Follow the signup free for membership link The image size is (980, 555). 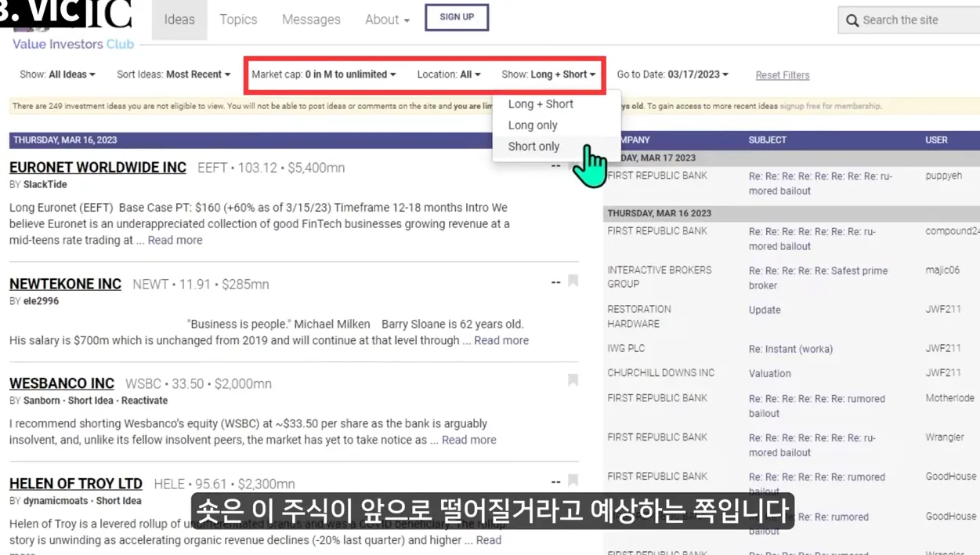tap(830, 106)
